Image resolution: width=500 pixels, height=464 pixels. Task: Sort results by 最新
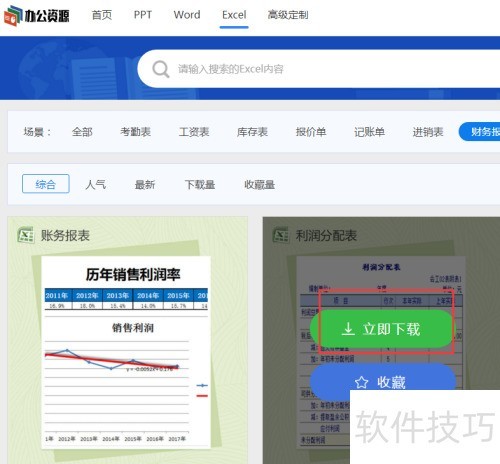pyautogui.click(x=145, y=184)
